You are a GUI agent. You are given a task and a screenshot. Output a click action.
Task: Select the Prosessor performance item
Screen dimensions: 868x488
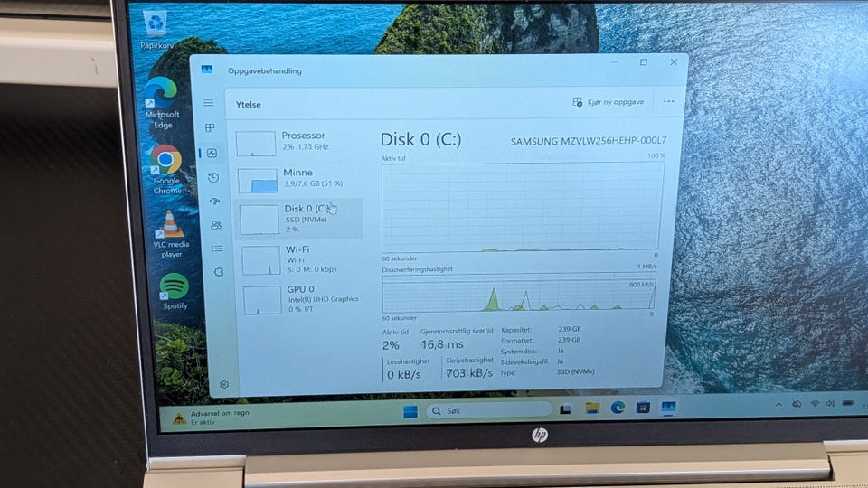[x=297, y=142]
